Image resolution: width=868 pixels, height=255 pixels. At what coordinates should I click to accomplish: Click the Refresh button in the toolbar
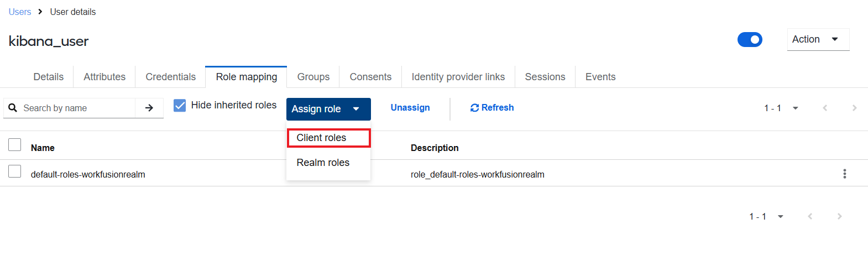(x=492, y=108)
